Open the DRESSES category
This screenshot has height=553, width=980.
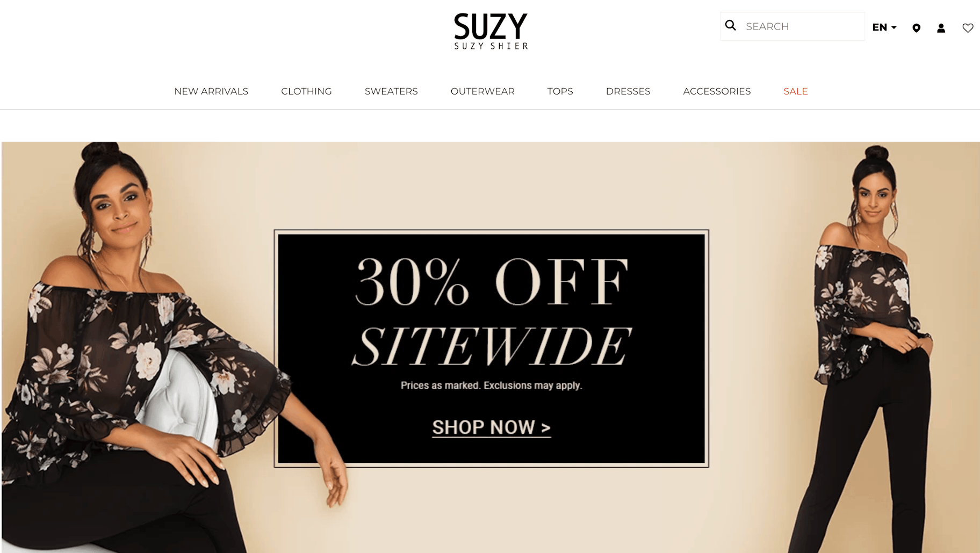pyautogui.click(x=628, y=91)
